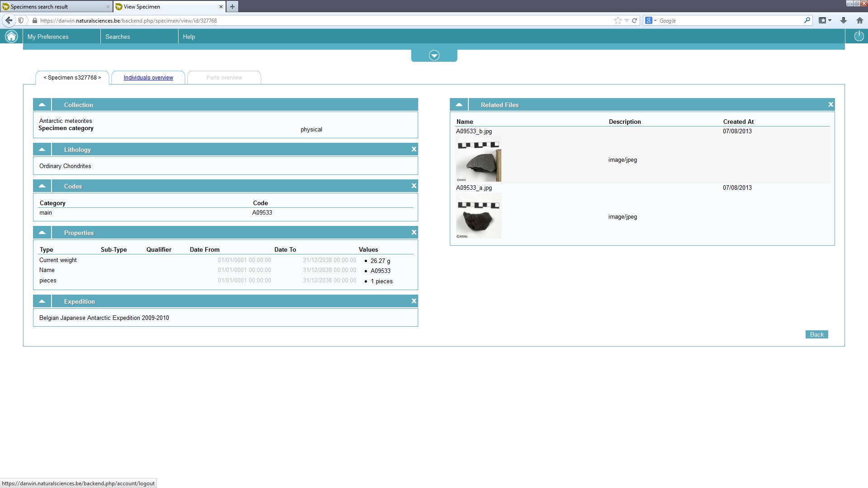Click the logout power icon

click(859, 37)
